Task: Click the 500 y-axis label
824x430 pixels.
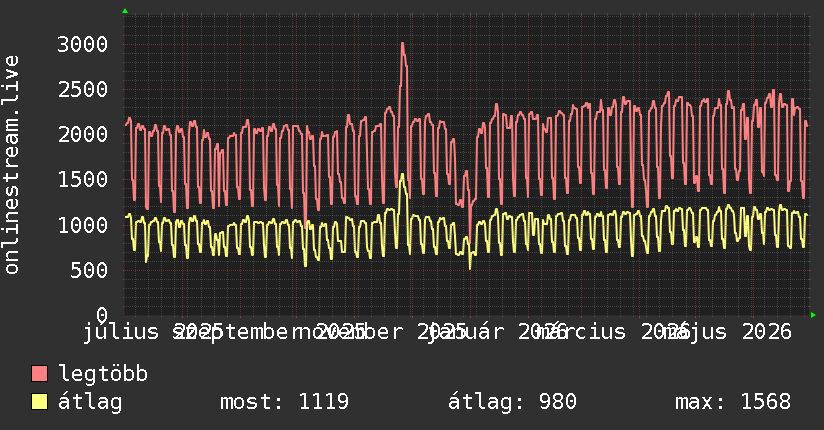Action: coord(89,270)
